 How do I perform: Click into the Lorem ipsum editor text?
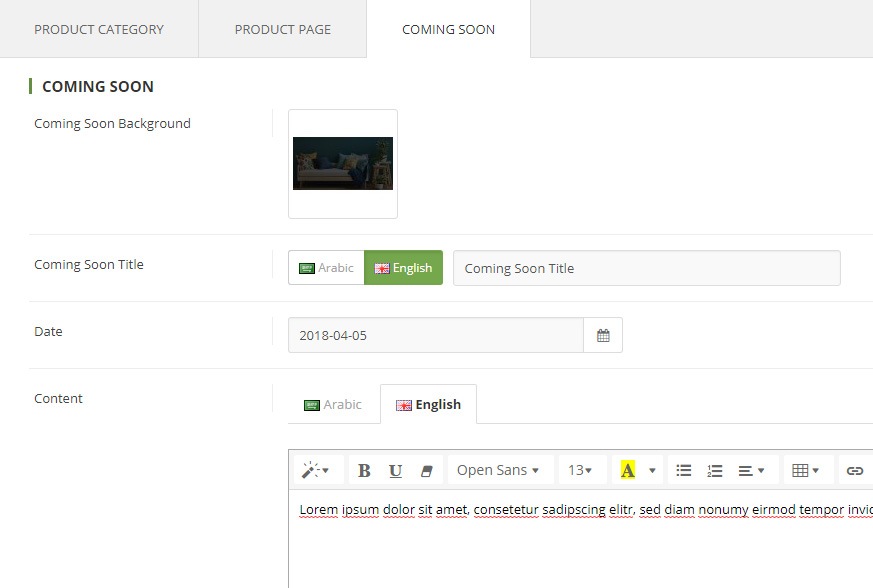(x=585, y=509)
